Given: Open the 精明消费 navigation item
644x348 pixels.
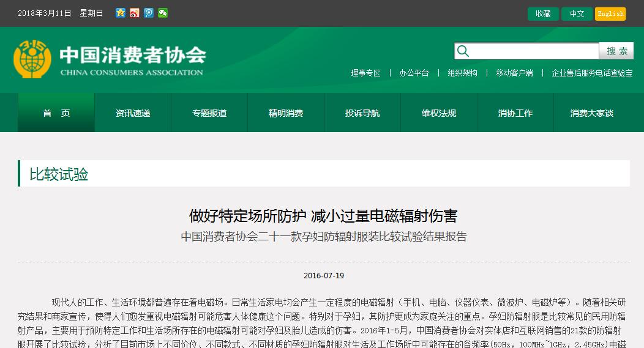Looking at the screenshot, I should click(x=286, y=113).
